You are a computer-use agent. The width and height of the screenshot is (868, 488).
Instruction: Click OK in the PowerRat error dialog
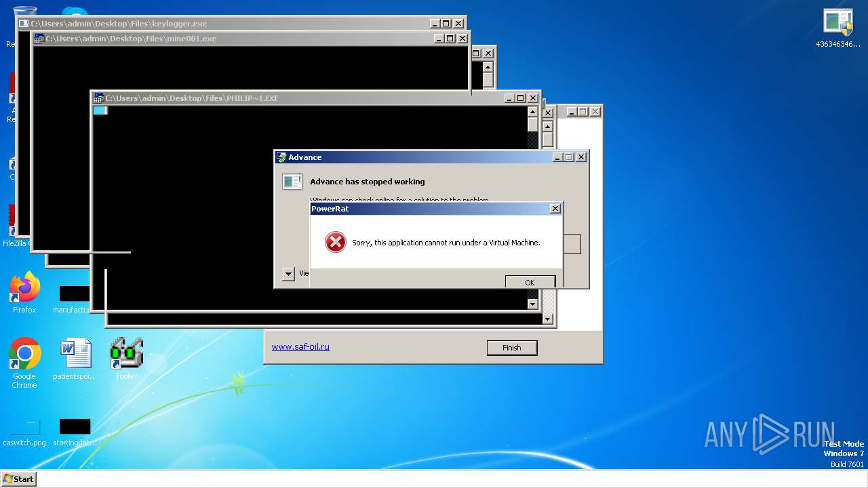(x=530, y=282)
